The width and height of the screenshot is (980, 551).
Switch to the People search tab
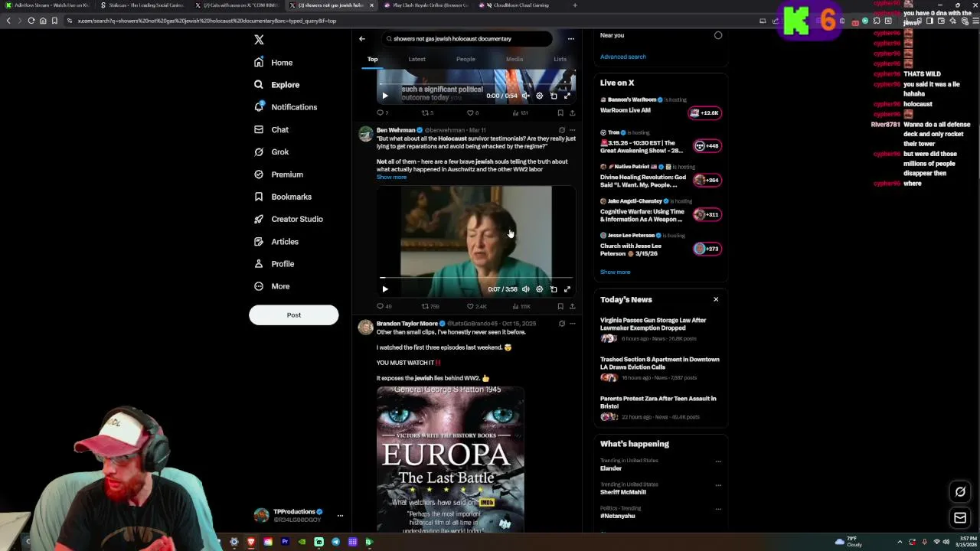tap(465, 59)
